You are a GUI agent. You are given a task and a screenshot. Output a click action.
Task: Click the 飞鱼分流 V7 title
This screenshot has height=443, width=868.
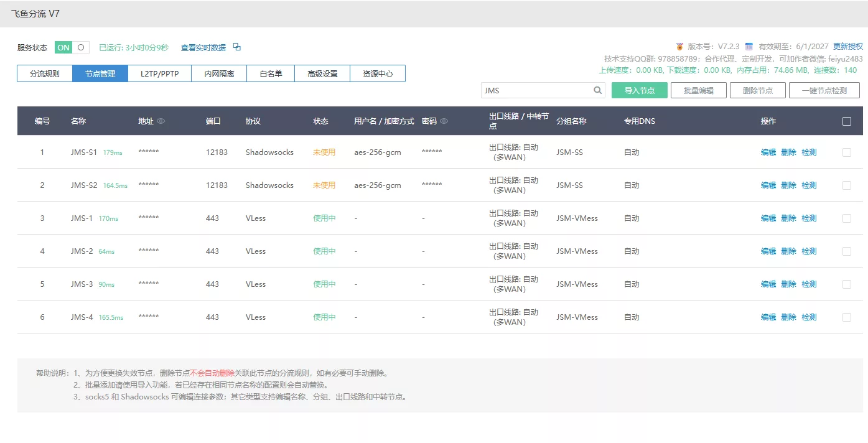tap(35, 13)
